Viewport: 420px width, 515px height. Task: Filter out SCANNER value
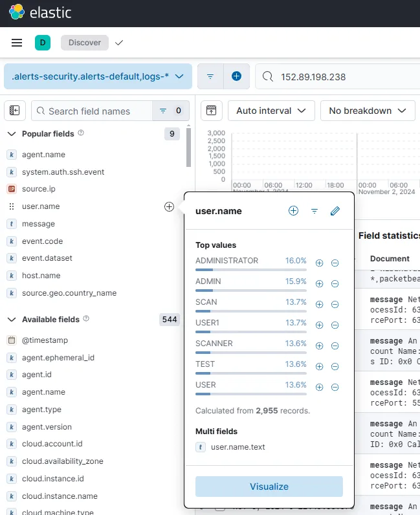point(335,345)
